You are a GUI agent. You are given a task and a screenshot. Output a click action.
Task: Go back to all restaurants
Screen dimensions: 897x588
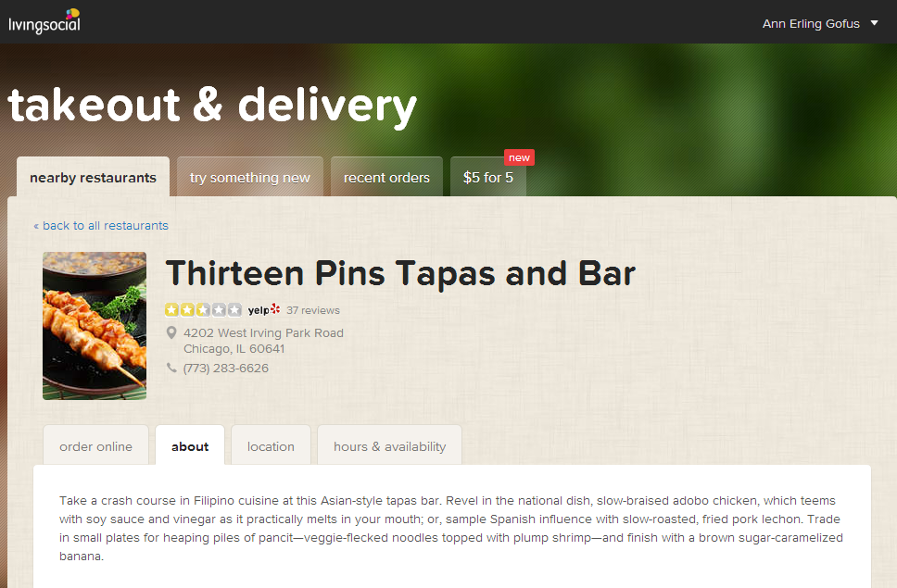point(101,226)
